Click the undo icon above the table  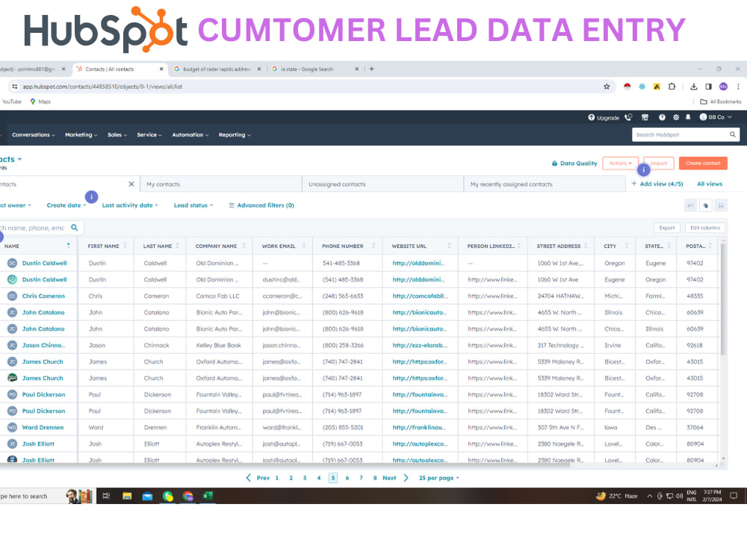pyautogui.click(x=689, y=205)
